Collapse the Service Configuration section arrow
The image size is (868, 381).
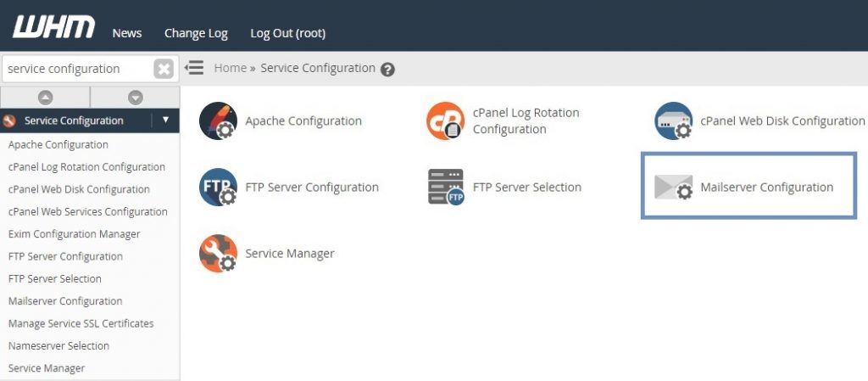click(165, 120)
